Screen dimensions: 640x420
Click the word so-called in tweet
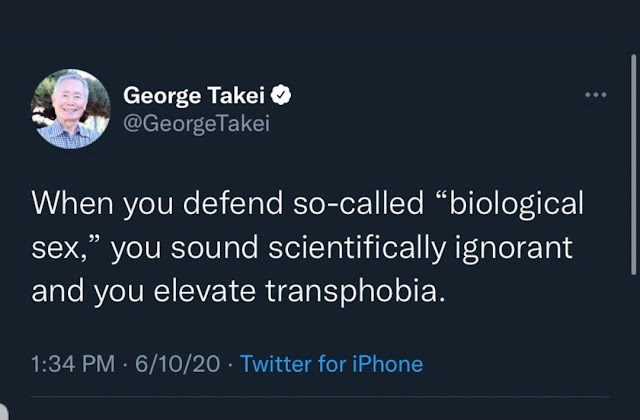pos(350,204)
